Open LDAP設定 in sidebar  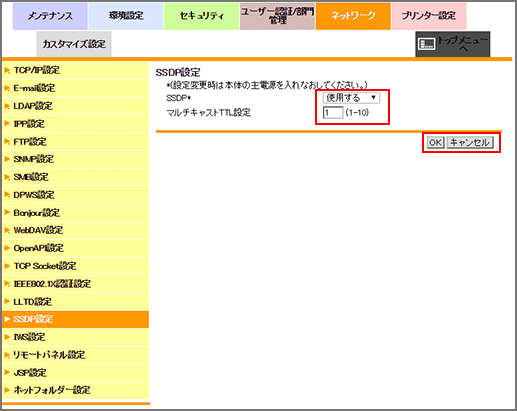75,106
